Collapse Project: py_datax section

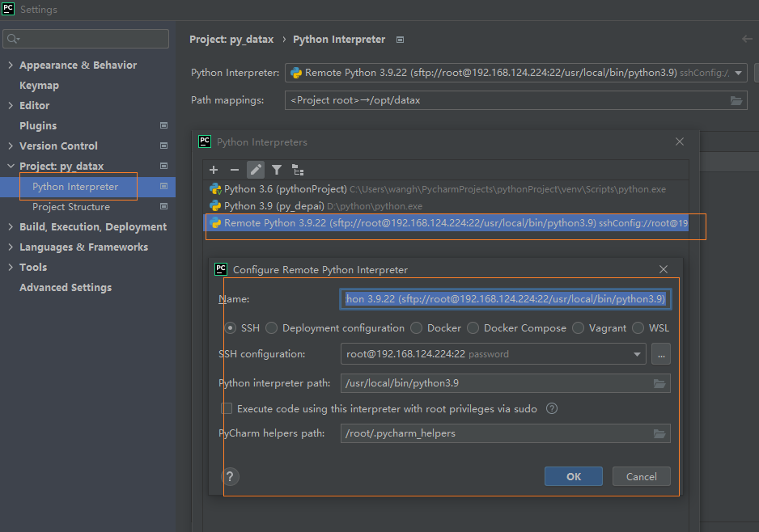(11, 166)
